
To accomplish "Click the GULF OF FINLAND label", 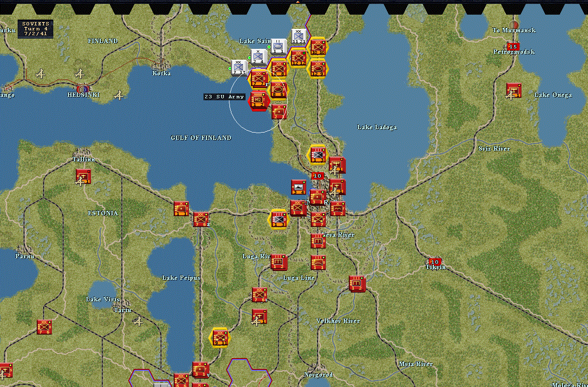I will click(x=201, y=138).
